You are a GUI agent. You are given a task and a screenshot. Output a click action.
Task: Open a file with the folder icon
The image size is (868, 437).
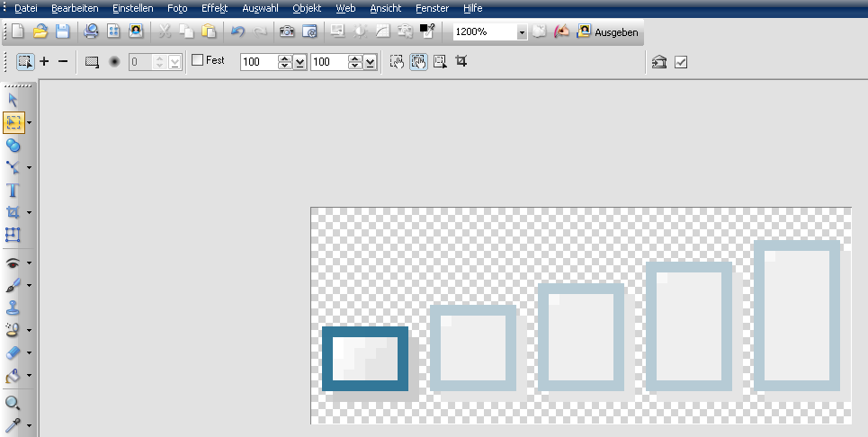[x=40, y=31]
